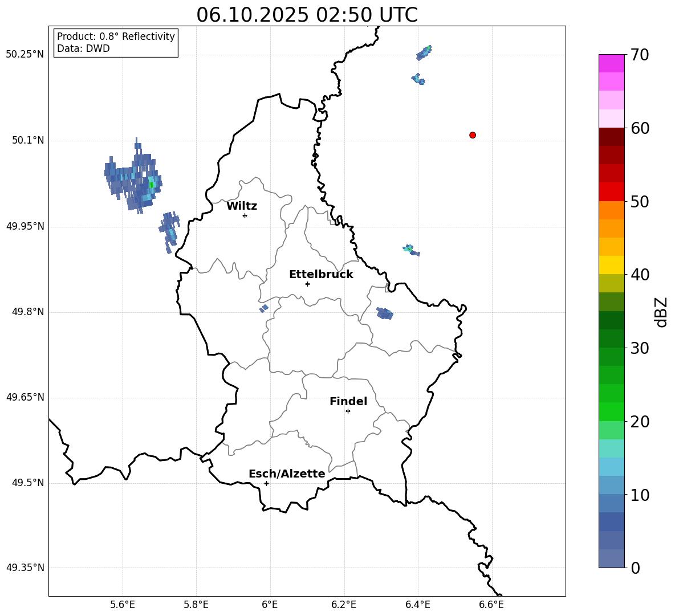
Task: Click the 49.95°N latitude label
Action: (x=25, y=226)
